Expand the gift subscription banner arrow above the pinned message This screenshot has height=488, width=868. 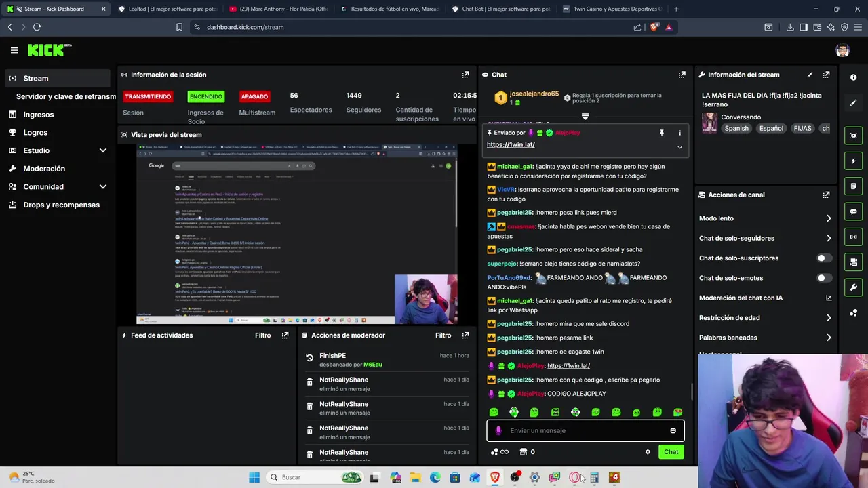tap(585, 117)
